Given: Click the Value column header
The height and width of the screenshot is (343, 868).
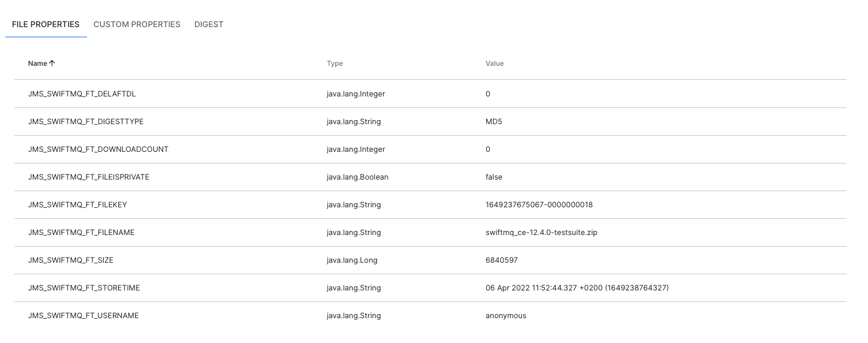Looking at the screenshot, I should point(494,64).
